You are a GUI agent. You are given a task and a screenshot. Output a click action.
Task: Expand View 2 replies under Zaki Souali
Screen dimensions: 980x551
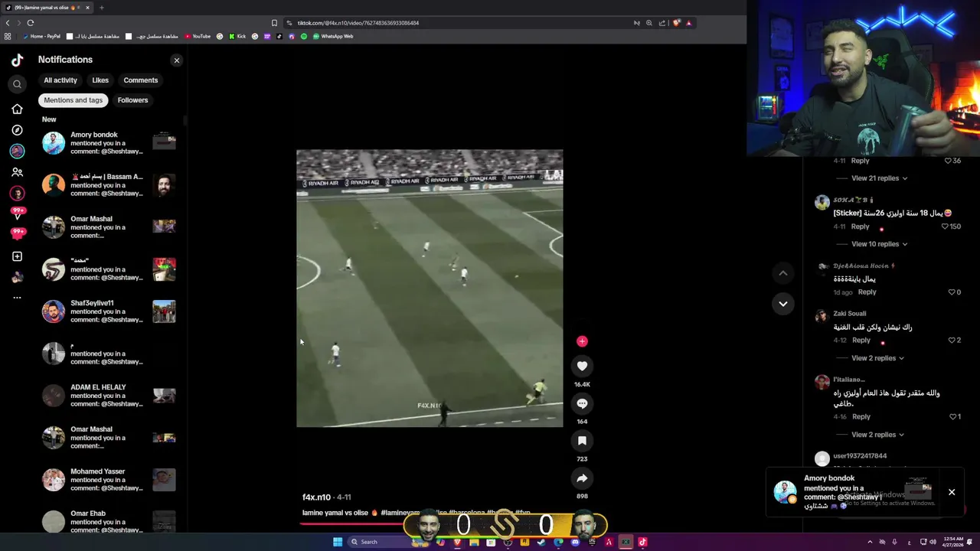(x=877, y=358)
